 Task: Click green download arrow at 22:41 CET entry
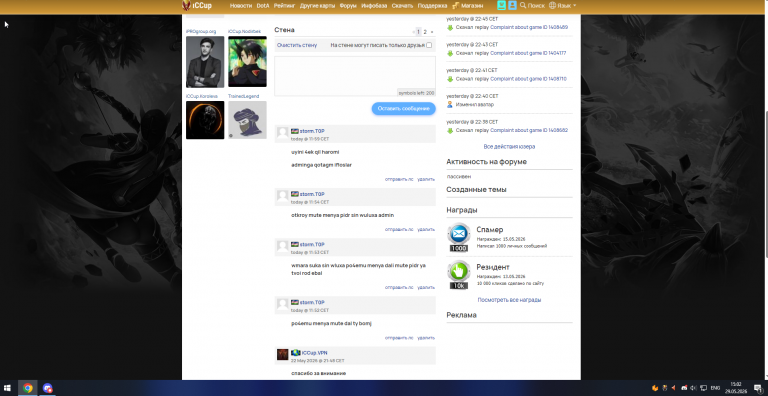coord(450,79)
